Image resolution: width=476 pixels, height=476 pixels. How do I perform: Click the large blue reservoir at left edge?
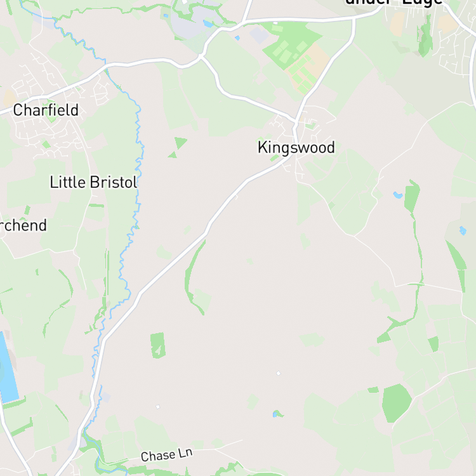click(8, 368)
